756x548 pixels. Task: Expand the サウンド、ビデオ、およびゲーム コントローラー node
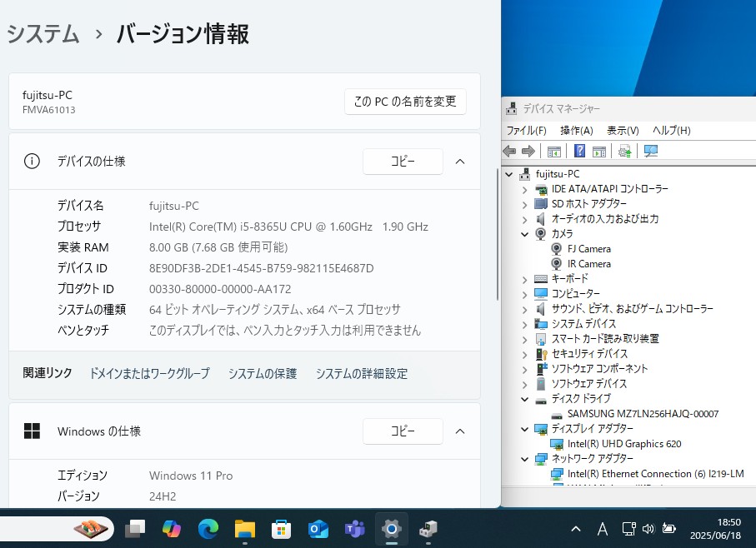524,309
